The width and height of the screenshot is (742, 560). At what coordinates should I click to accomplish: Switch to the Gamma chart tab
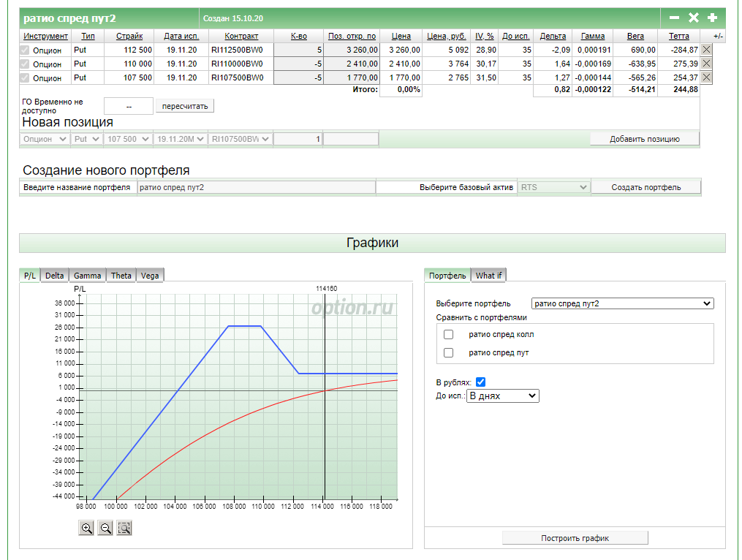coord(87,276)
